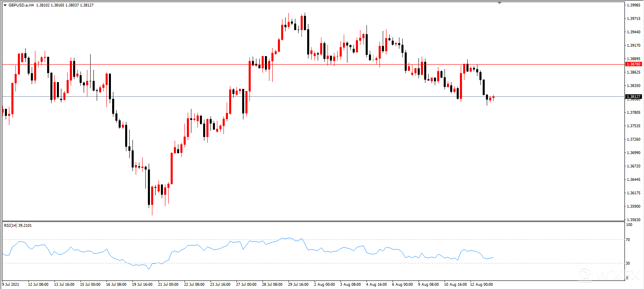The width and height of the screenshot is (644, 289).
Task: Click the green candlestick on the chart
Action: 373,58
